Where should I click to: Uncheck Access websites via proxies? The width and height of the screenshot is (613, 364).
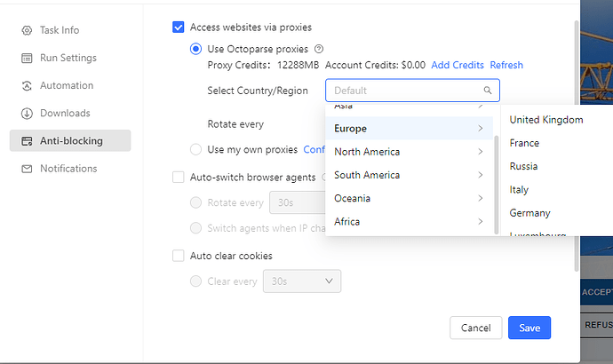[179, 28]
